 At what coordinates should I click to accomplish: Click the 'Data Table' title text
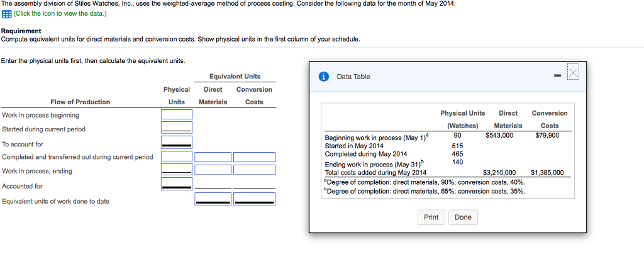coord(353,77)
